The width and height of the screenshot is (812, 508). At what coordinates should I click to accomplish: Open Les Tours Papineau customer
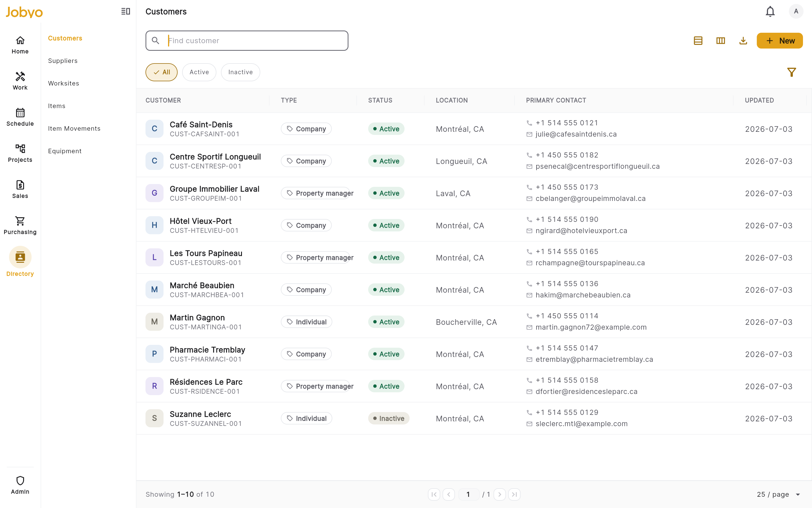(x=206, y=253)
